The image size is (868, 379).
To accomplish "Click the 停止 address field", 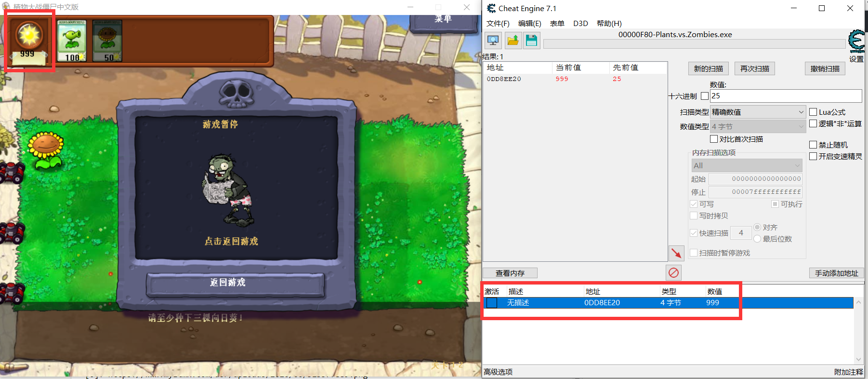I will 756,191.
